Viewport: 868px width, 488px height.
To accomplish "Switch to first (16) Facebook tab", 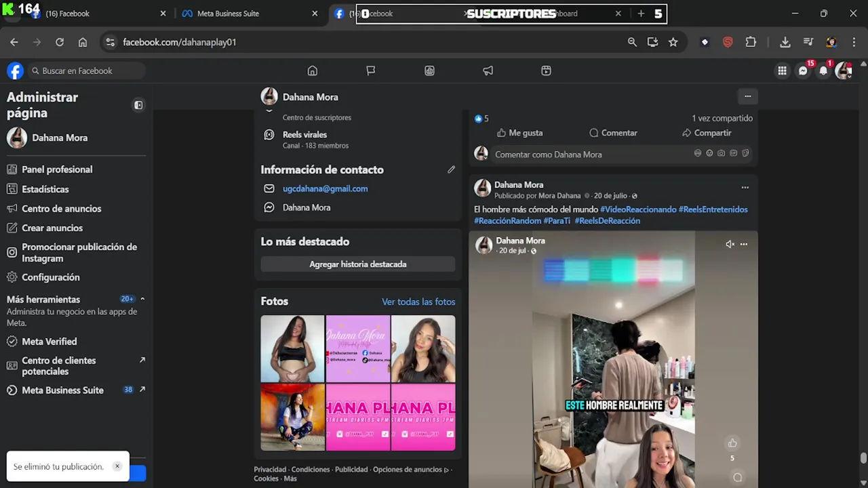I will pyautogui.click(x=97, y=14).
